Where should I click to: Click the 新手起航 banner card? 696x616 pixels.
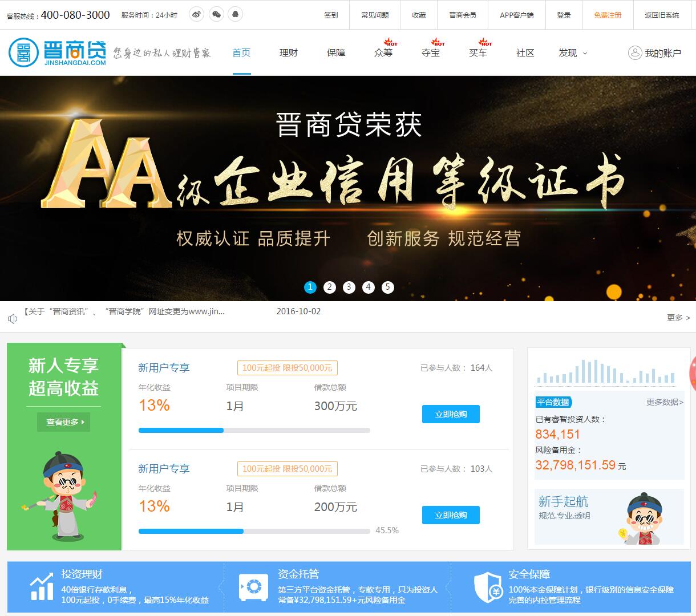609,517
